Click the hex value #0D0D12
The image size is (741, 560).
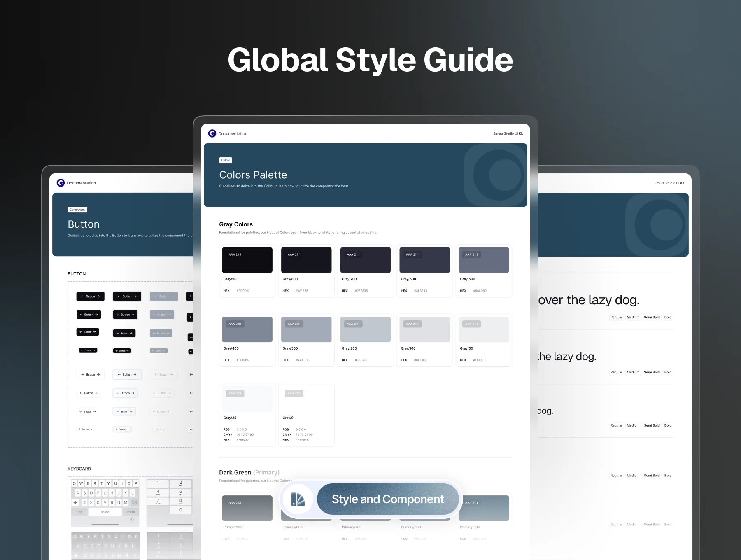[243, 291]
